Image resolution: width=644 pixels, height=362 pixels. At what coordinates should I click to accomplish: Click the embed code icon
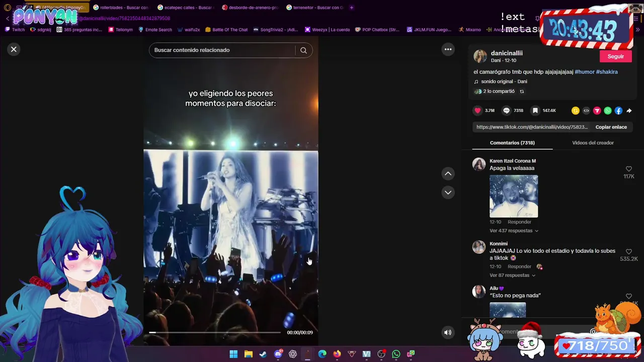pos(586,111)
